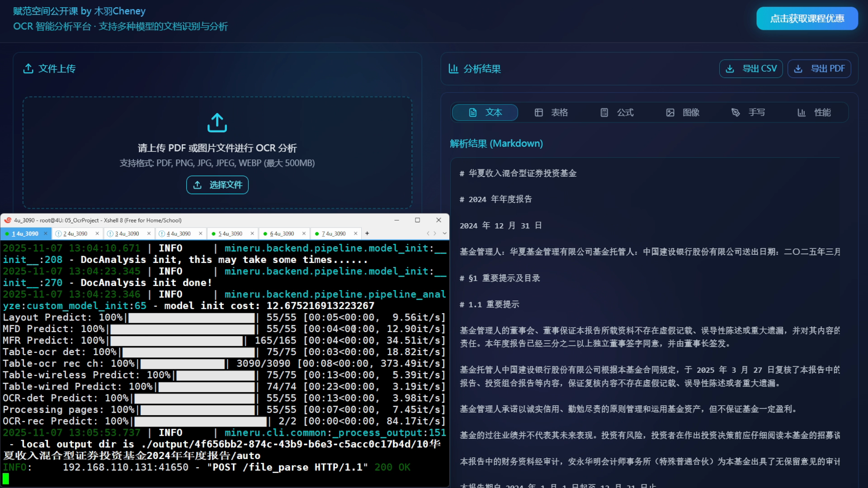
Task: Maximize the Xshell window
Action: click(x=417, y=220)
